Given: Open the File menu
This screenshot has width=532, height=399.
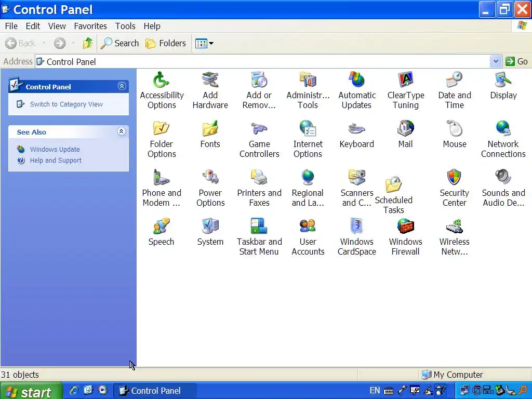Looking at the screenshot, I should coord(11,26).
